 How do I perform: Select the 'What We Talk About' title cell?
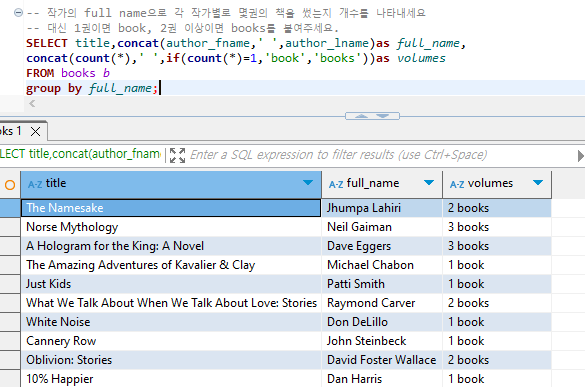tap(171, 303)
